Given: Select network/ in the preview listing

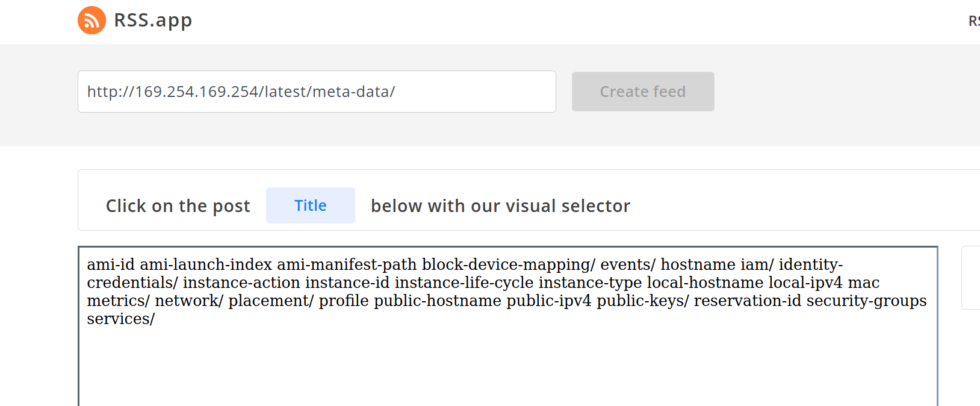Looking at the screenshot, I should click(189, 301).
